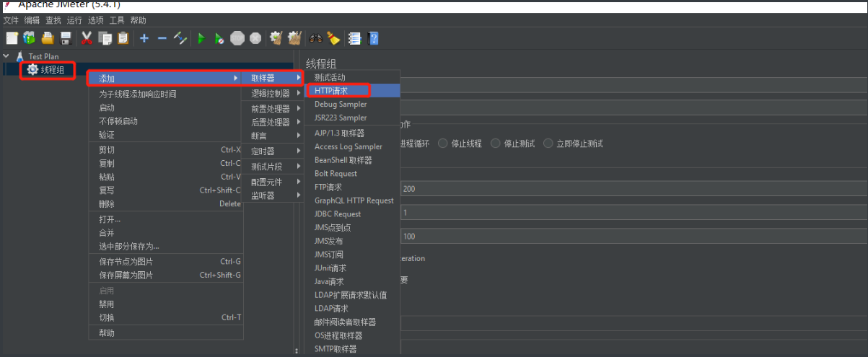868x357 pixels.
Task: Choose Debug Sampler entry
Action: 353,104
